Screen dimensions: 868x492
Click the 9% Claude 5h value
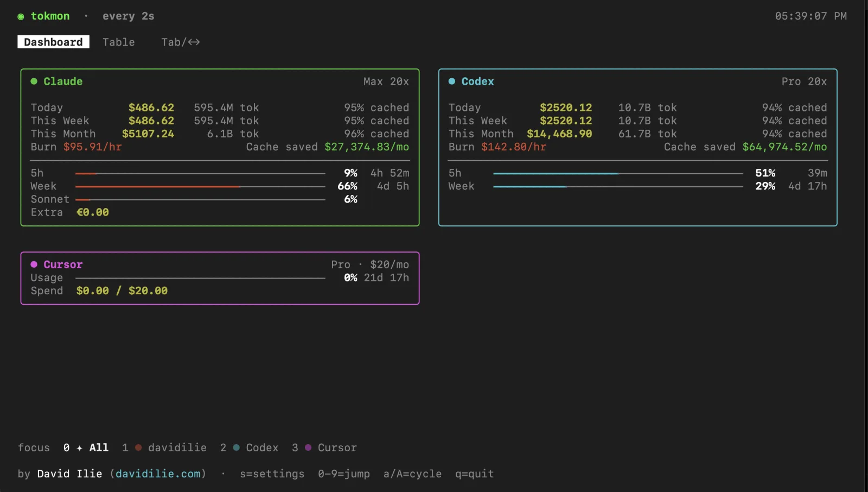point(350,173)
